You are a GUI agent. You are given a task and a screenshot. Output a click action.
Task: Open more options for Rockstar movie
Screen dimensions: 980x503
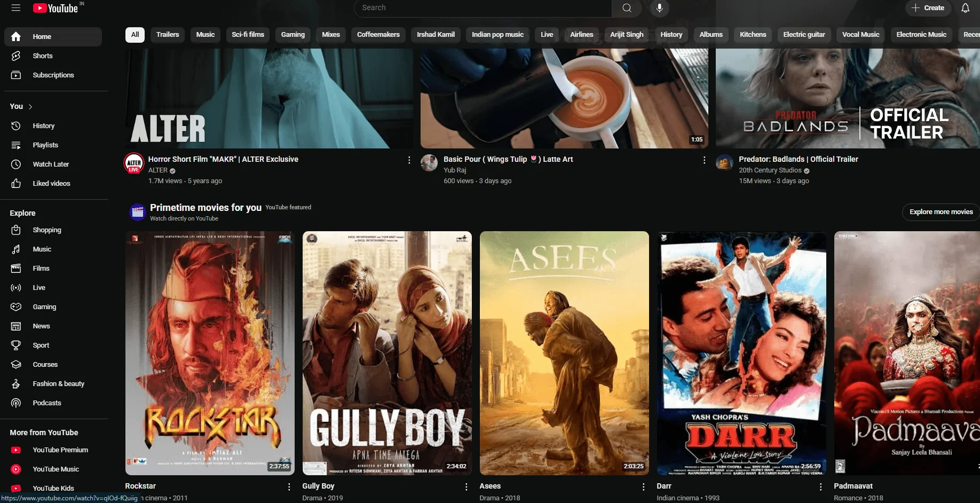289,486
